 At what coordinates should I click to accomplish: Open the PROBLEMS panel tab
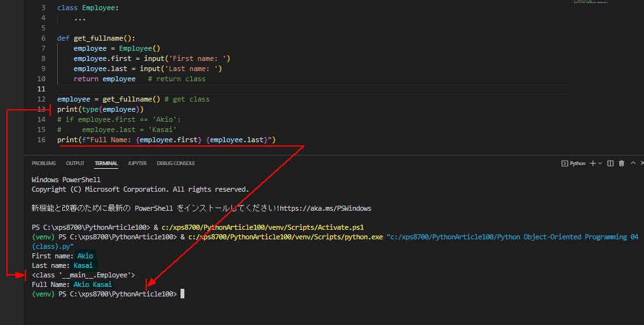[x=43, y=163]
